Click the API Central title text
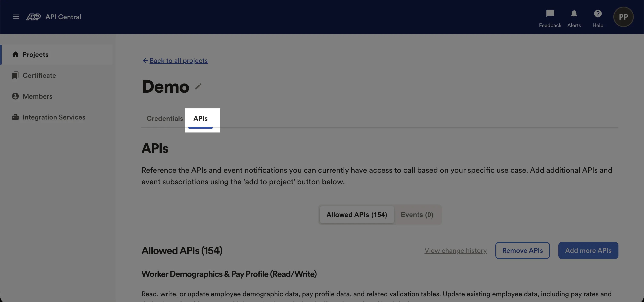The image size is (644, 302). coord(63,17)
